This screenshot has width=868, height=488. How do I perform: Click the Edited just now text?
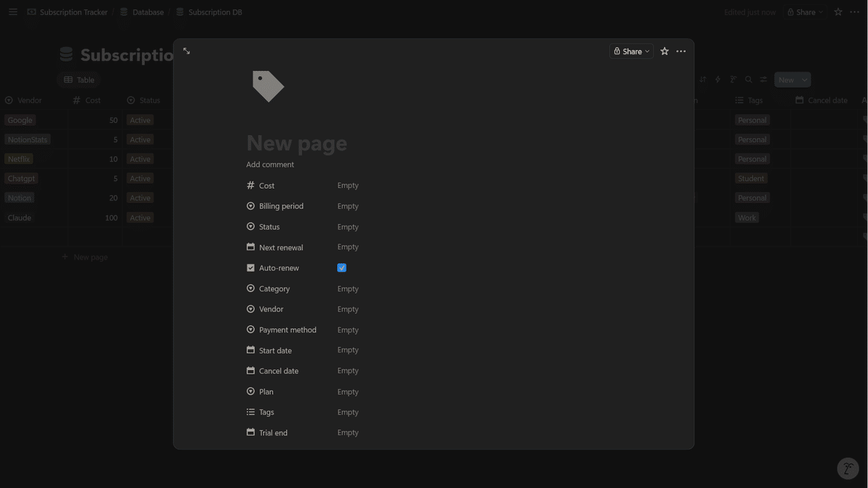tap(750, 12)
